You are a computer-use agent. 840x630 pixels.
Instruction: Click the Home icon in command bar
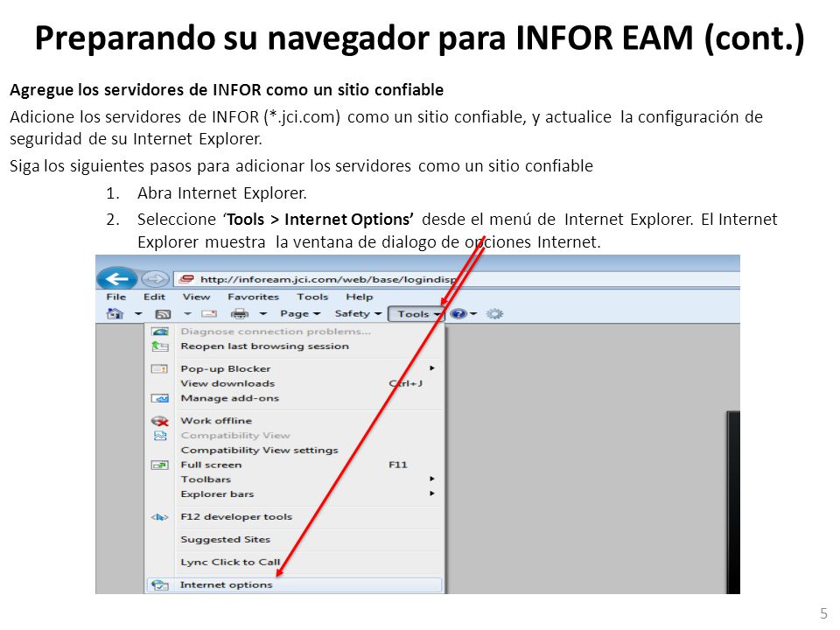115,314
